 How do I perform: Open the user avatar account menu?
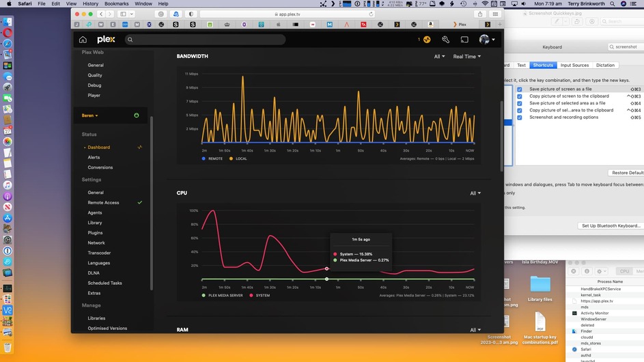point(487,40)
